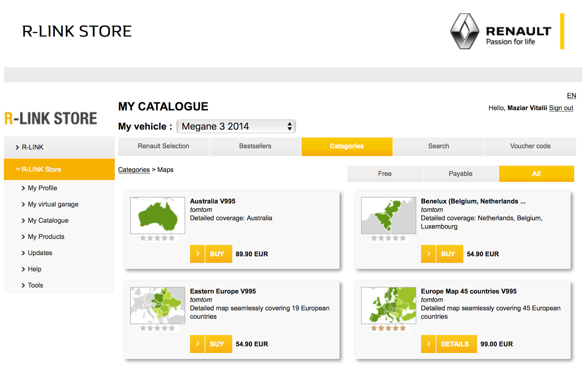The height and width of the screenshot is (368, 588).
Task: Click the Renault diamond logo
Action: pos(464,31)
